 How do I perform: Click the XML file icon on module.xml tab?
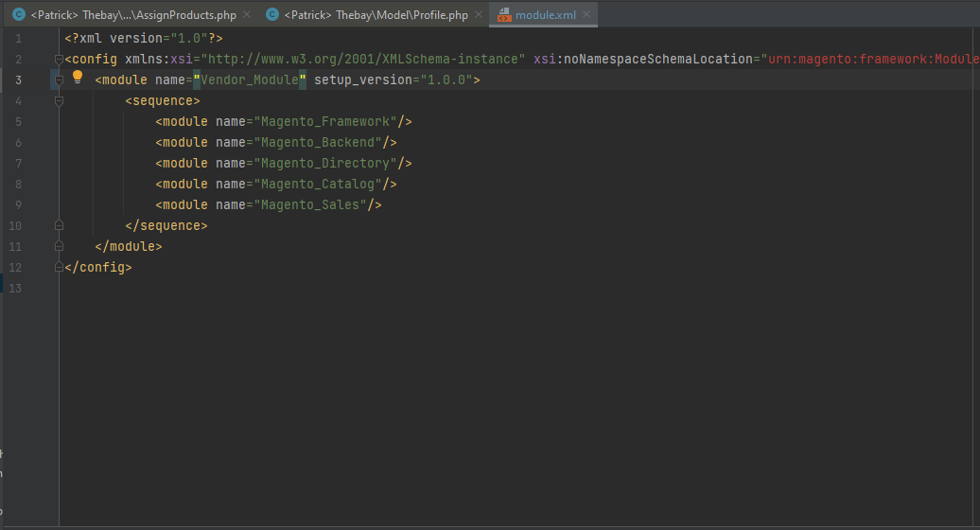(x=504, y=15)
